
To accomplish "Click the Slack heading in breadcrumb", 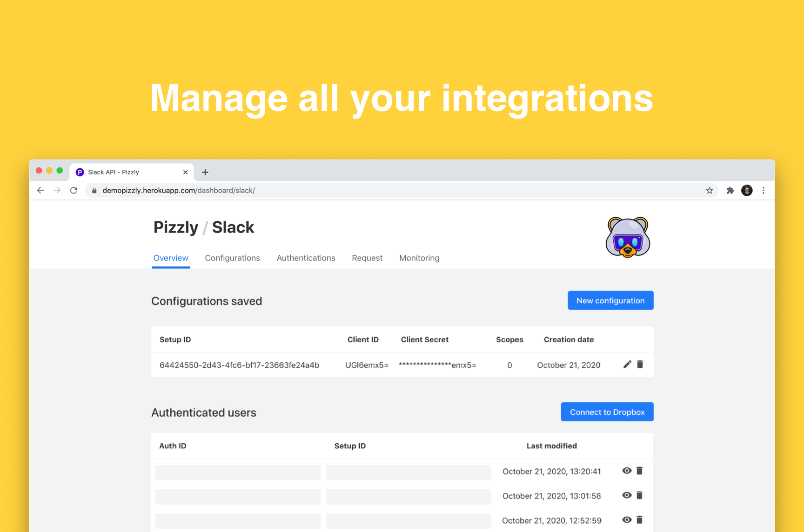I will pyautogui.click(x=233, y=227).
